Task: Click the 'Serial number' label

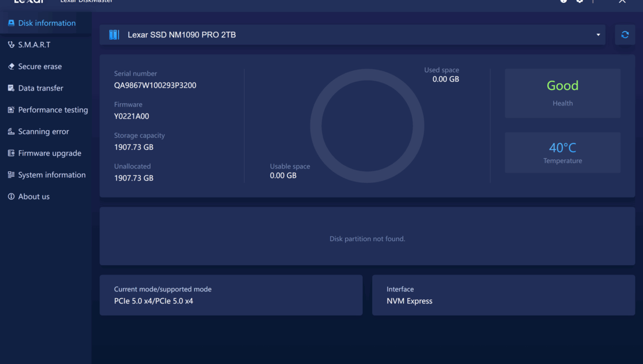Action: (x=135, y=74)
